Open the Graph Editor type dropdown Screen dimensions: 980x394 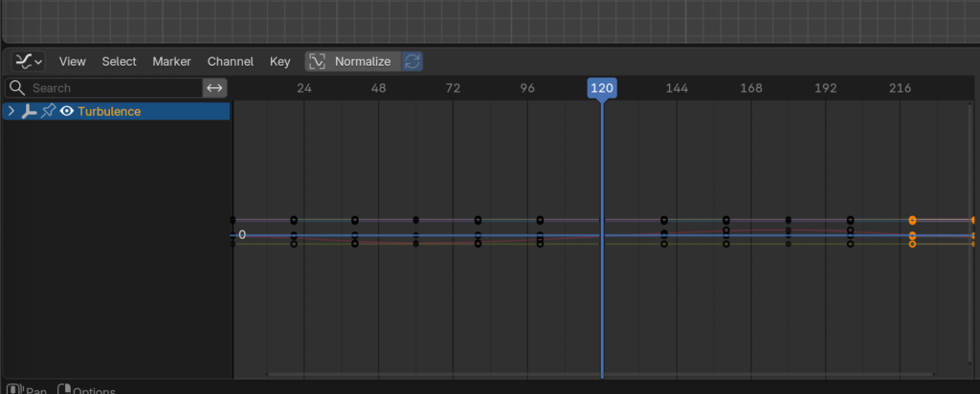[x=28, y=61]
